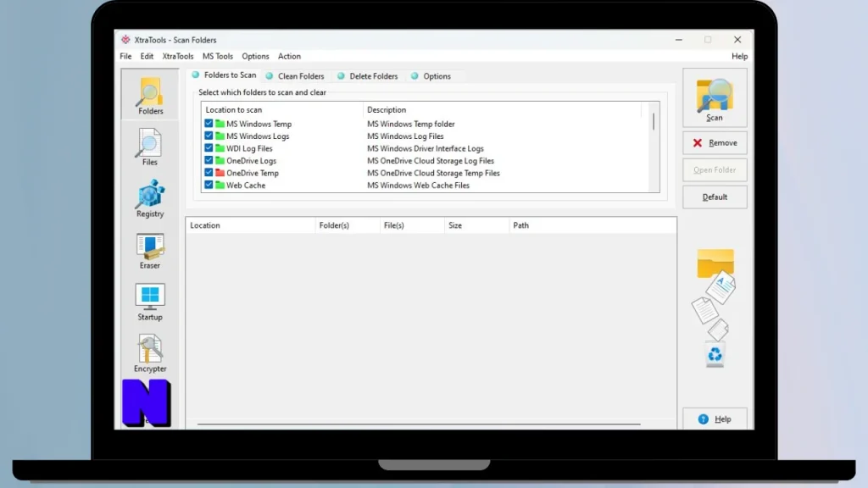Select MS Windows Web Cache Files text

[x=418, y=186]
